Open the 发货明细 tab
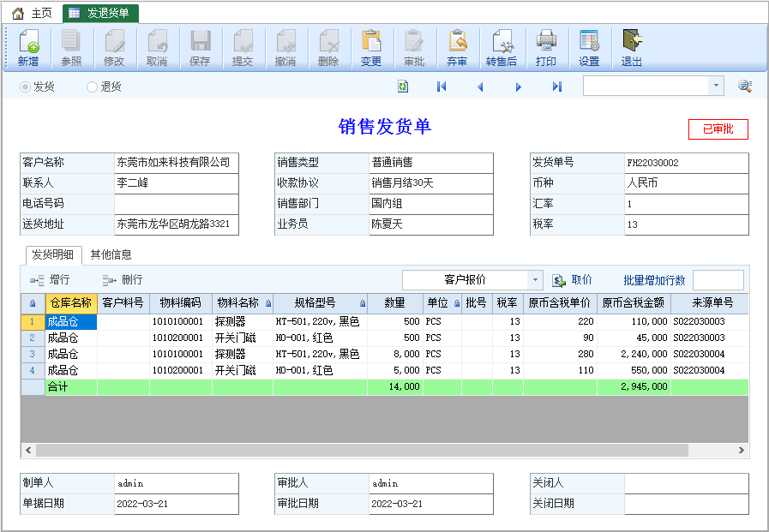769x532 pixels. click(x=53, y=254)
